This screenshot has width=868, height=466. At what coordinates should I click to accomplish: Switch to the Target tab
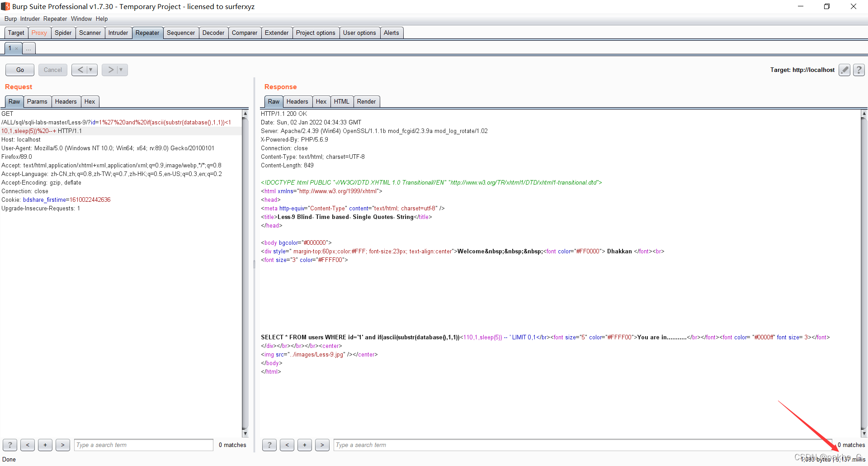click(16, 33)
